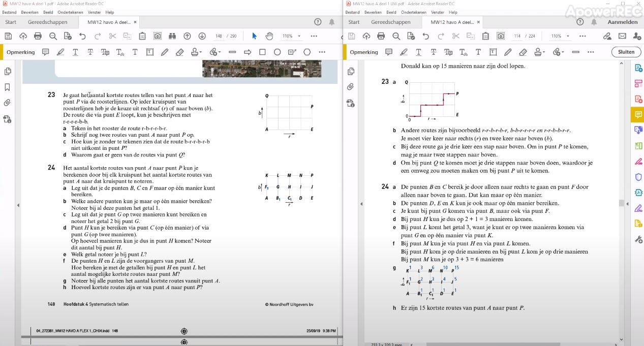The height and width of the screenshot is (346, 644).
Task: Undo the last action in left window
Action: coord(82,36)
